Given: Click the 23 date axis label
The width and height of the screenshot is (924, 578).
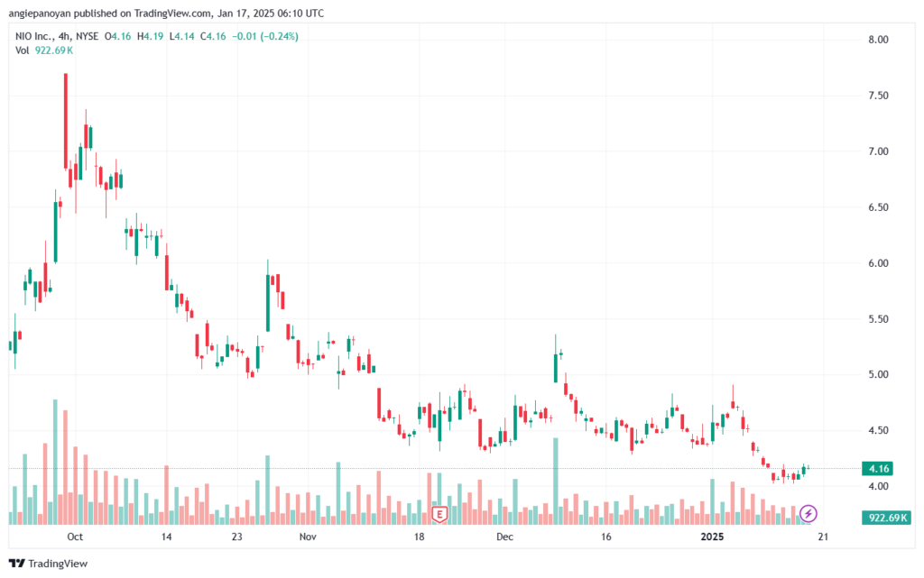Looking at the screenshot, I should point(237,537).
